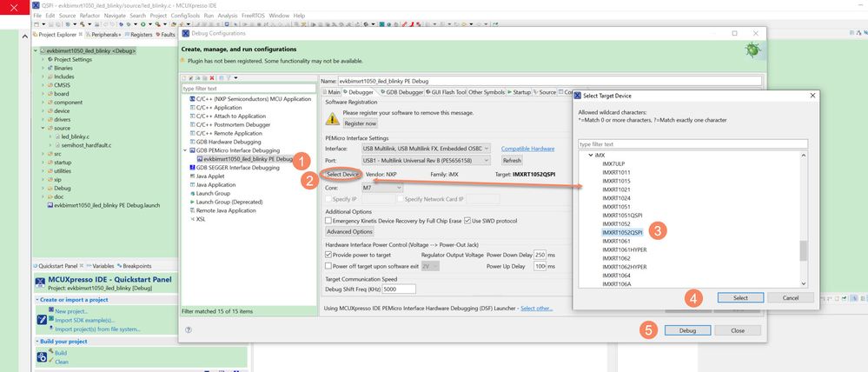Open view menu arrow in configurations toolbar
Screen dimensions: 868x372
236,78
